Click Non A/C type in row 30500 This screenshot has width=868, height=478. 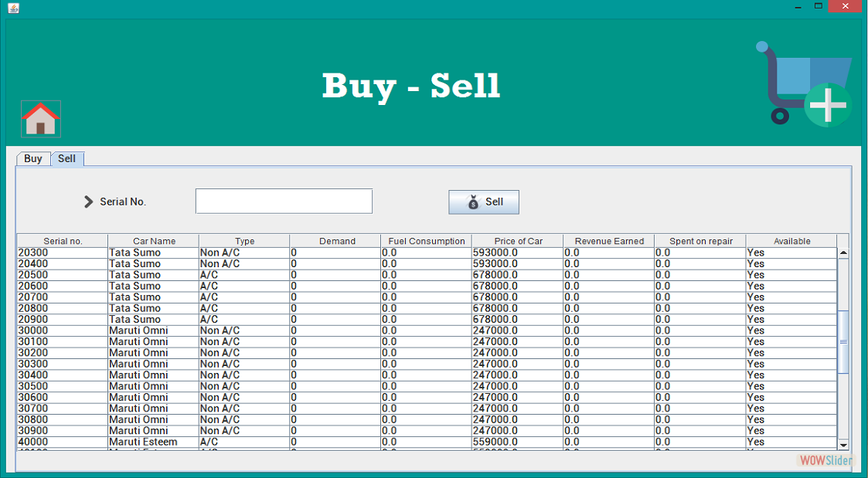245,386
